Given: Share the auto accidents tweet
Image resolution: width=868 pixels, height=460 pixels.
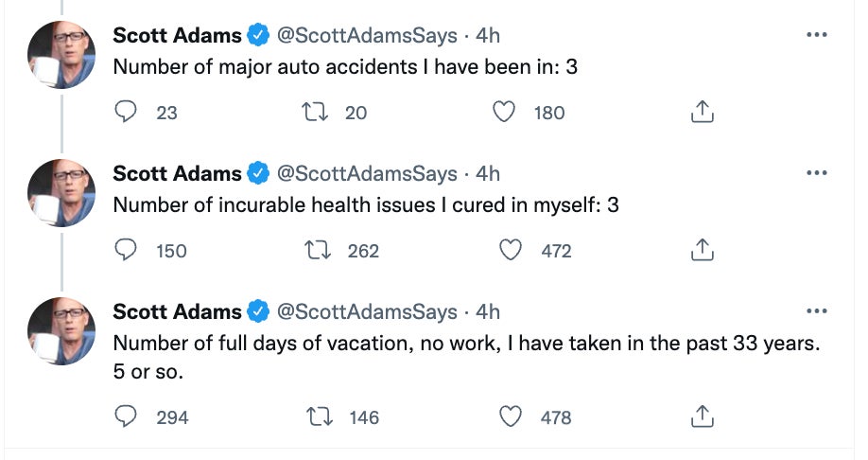Looking at the screenshot, I should pos(701,113).
